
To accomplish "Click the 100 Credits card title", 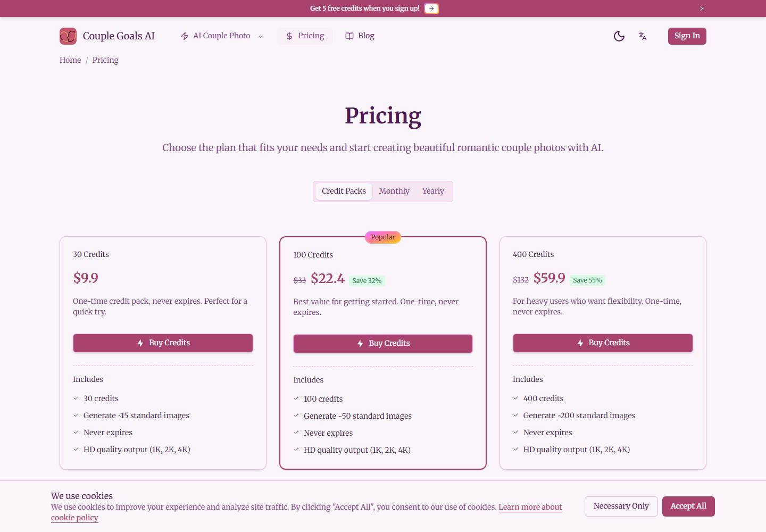I will (x=313, y=255).
